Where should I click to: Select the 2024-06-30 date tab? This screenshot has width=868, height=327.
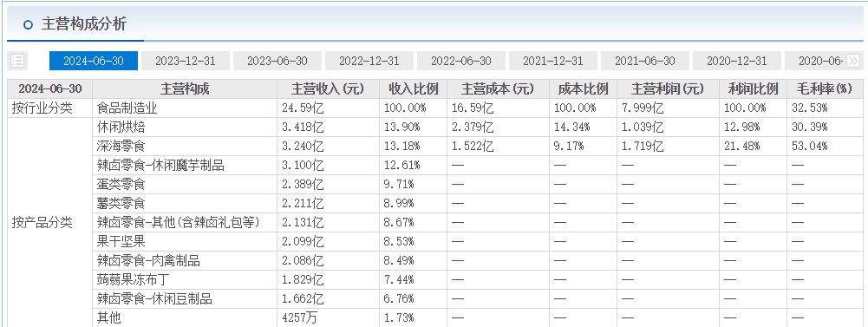coord(94,61)
